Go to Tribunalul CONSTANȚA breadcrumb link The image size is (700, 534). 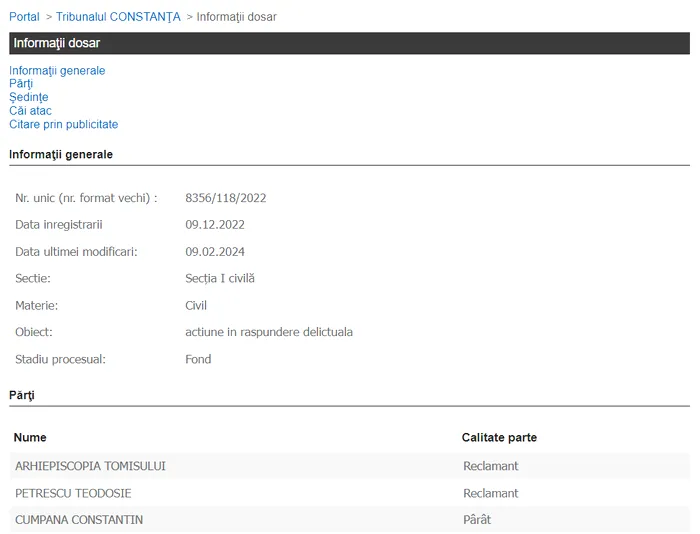tap(118, 17)
